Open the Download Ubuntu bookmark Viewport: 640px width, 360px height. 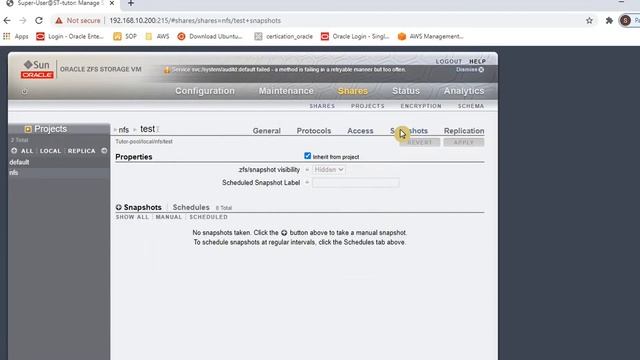point(210,36)
